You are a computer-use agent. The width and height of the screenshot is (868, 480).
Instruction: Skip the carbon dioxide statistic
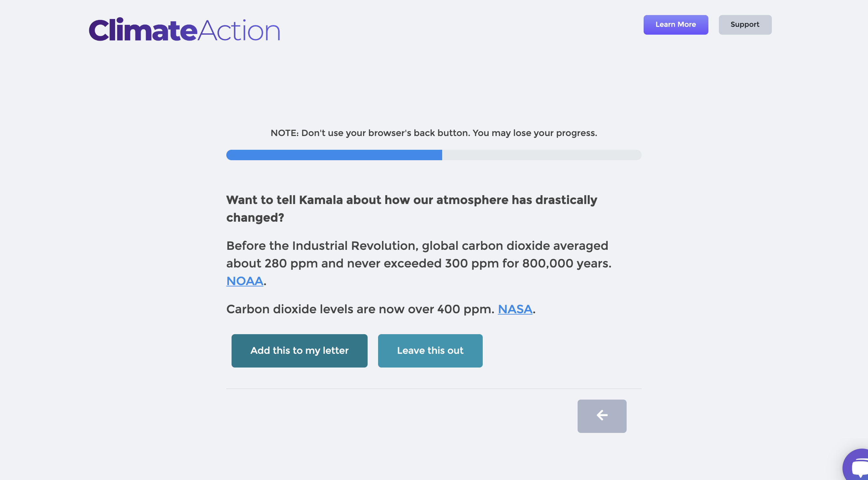point(430,350)
